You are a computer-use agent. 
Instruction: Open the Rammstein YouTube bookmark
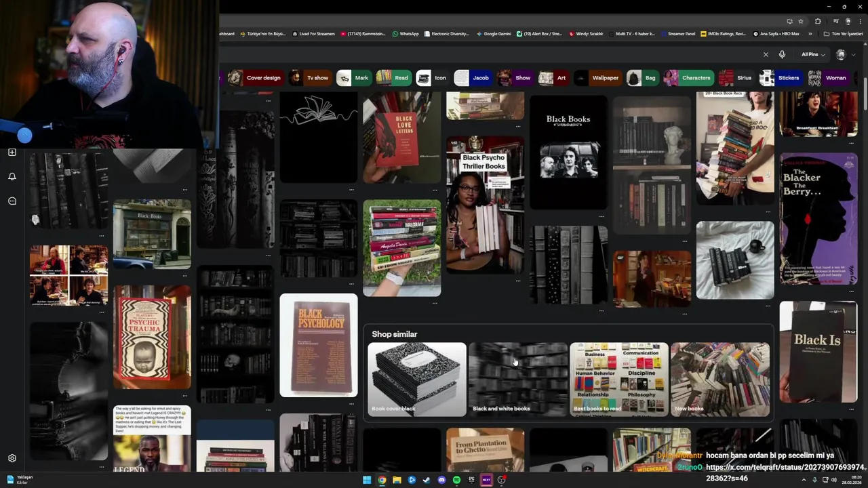(363, 34)
